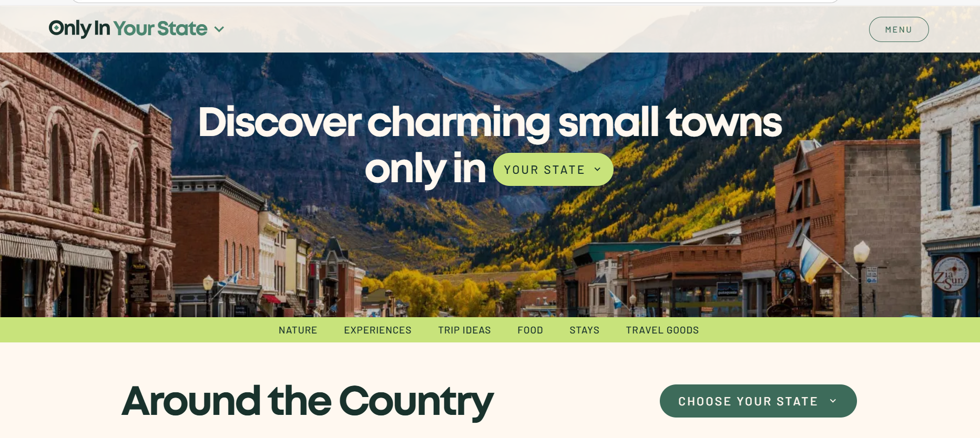Click the Only In Your State logo

coord(128,28)
